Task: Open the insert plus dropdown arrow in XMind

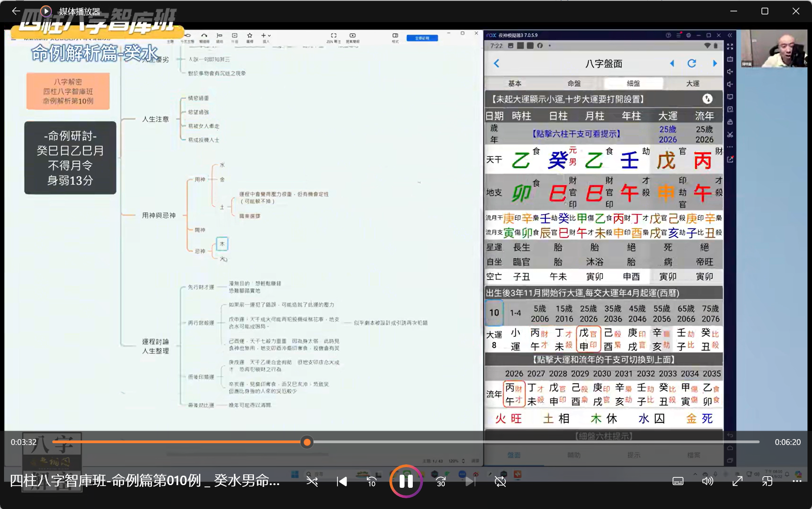Action: click(x=269, y=36)
